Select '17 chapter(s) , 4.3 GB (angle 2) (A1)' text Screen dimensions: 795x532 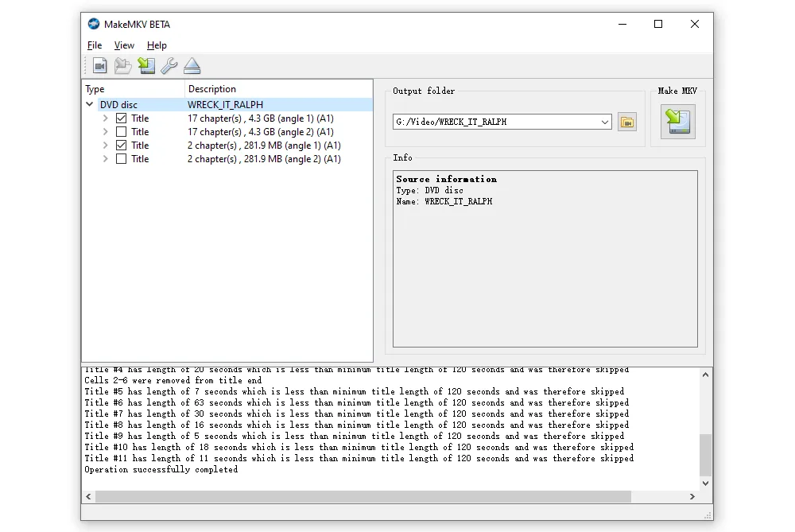click(261, 132)
